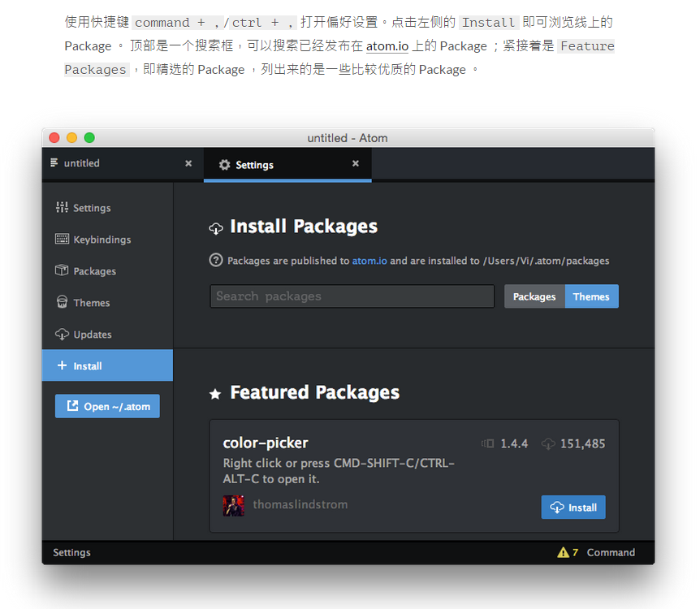Open the Settings section in the sidebar

(x=107, y=208)
